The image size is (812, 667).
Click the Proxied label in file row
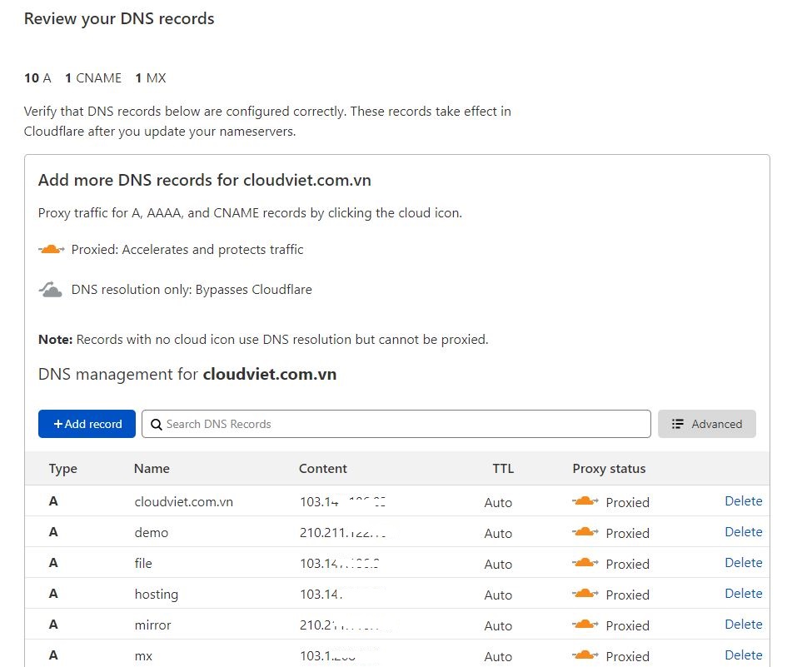point(628,564)
